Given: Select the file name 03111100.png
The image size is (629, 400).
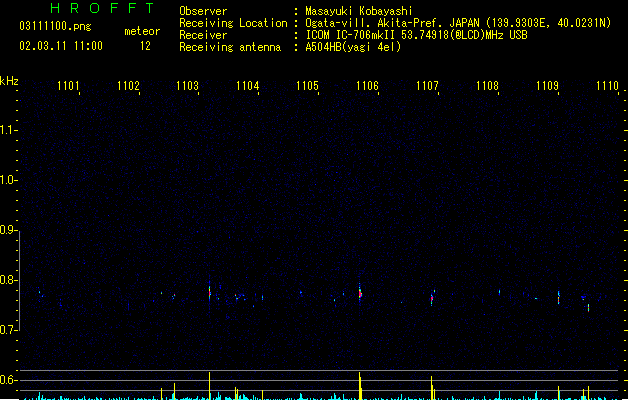Looking at the screenshot, I should pos(55,26).
